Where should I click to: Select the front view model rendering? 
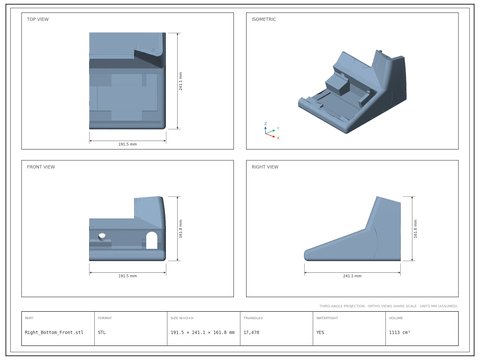coord(127,229)
